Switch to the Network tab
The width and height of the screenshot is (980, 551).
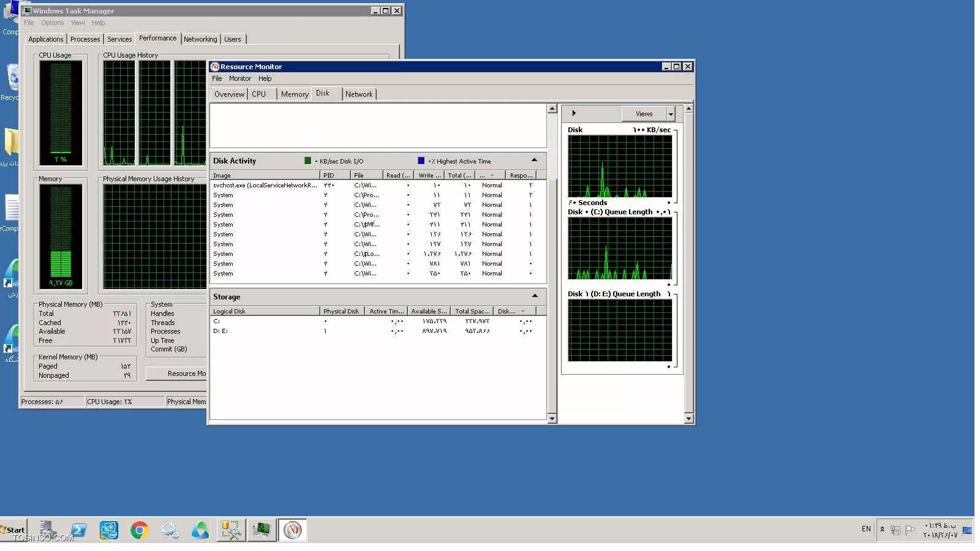(x=359, y=94)
